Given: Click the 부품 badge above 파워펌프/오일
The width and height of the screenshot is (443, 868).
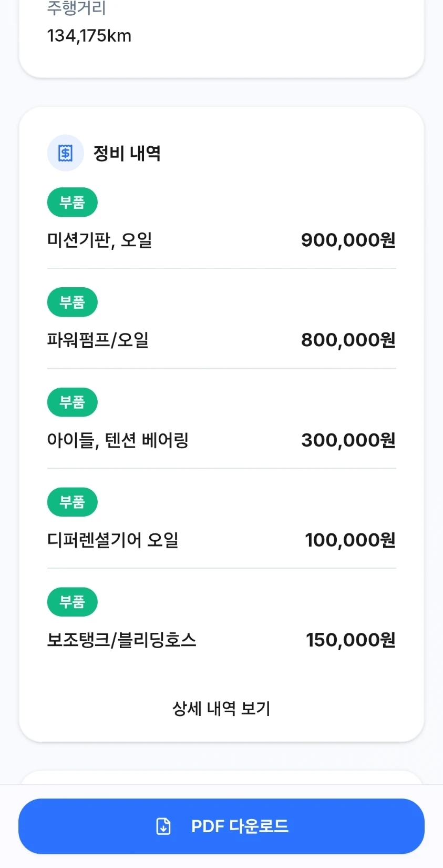Looking at the screenshot, I should [x=73, y=302].
